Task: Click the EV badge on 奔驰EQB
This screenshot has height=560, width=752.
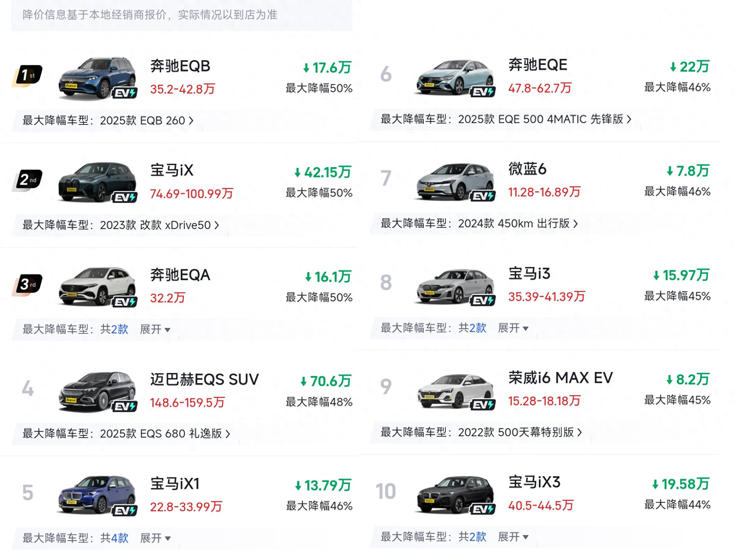Action: 125,93
